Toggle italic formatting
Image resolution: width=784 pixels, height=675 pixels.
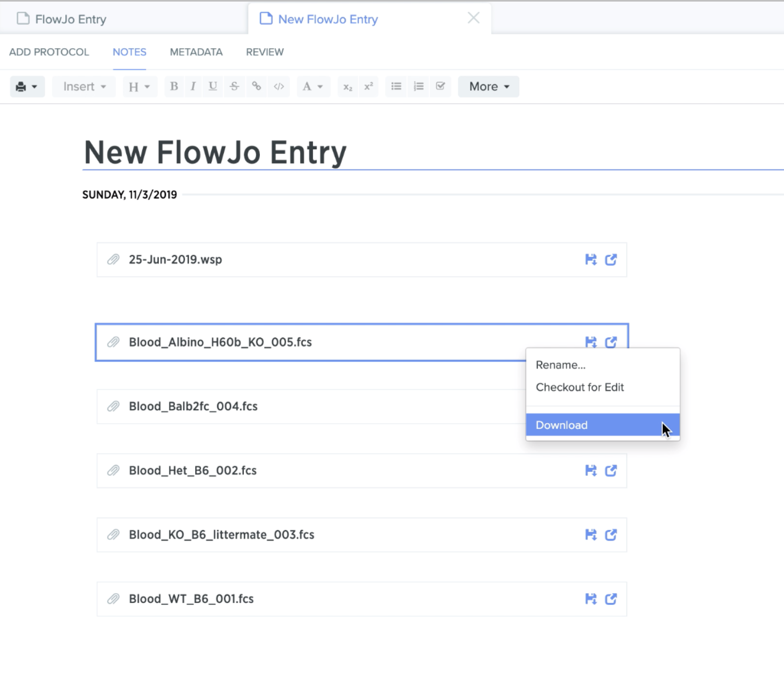point(193,86)
